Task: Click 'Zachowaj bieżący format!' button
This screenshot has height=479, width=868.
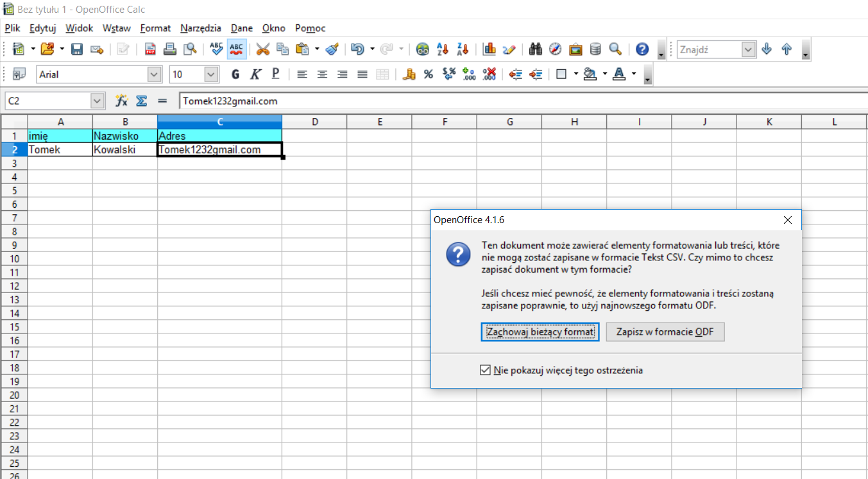Action: coord(540,332)
